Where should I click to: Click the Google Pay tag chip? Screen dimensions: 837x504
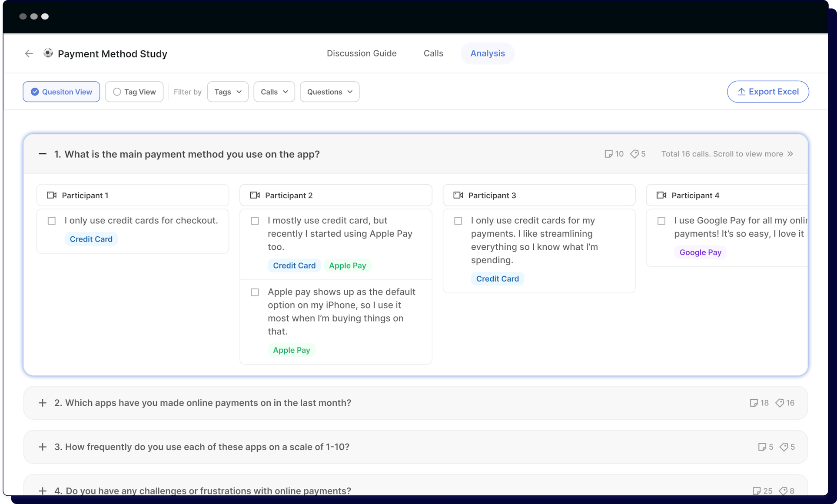click(x=700, y=252)
